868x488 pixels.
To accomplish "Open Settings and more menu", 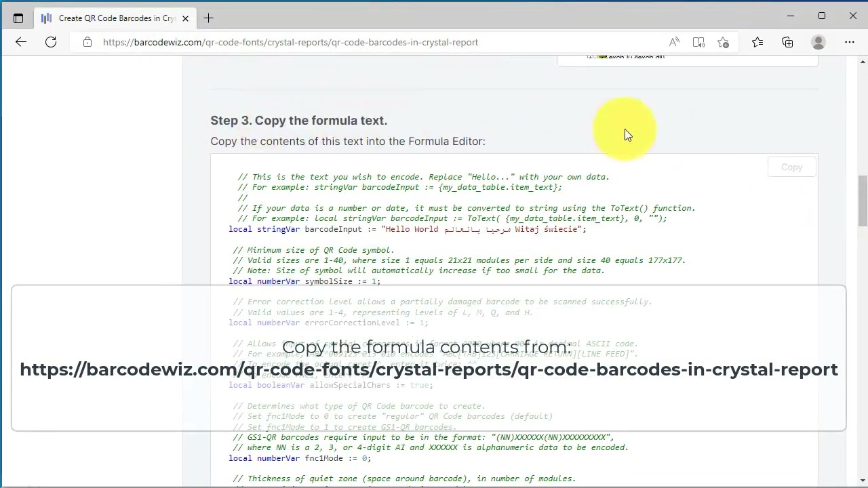I will [x=850, y=42].
